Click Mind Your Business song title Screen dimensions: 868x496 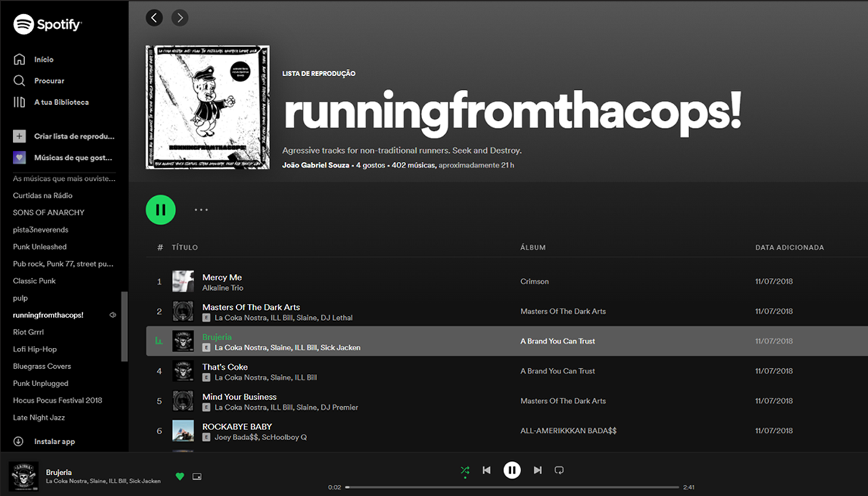(x=239, y=397)
